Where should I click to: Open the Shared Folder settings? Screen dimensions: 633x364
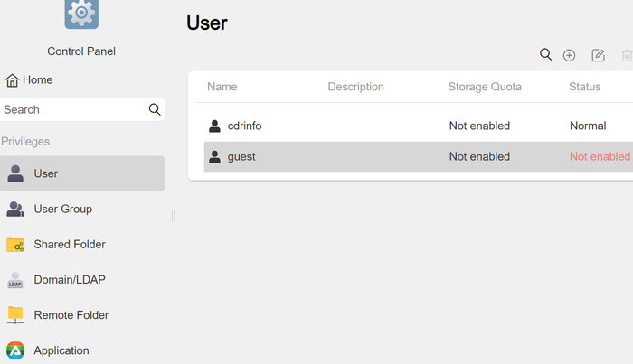point(69,244)
